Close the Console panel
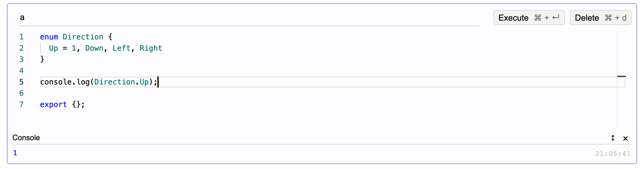 [x=625, y=138]
